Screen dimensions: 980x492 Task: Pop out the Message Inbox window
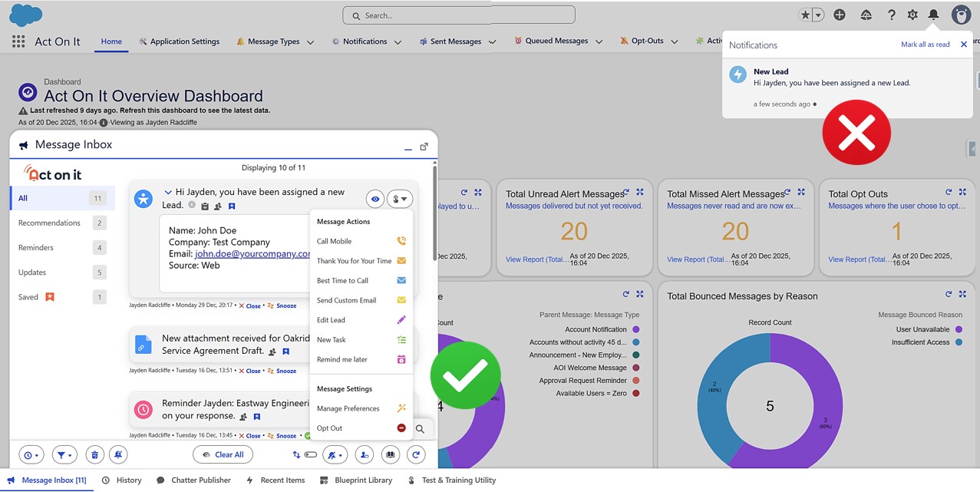[424, 146]
